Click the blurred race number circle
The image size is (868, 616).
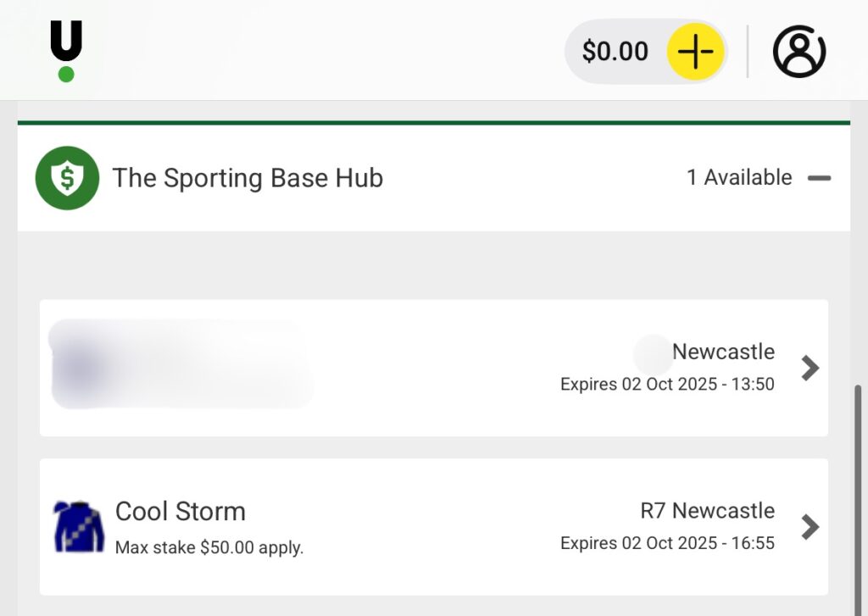[653, 354]
